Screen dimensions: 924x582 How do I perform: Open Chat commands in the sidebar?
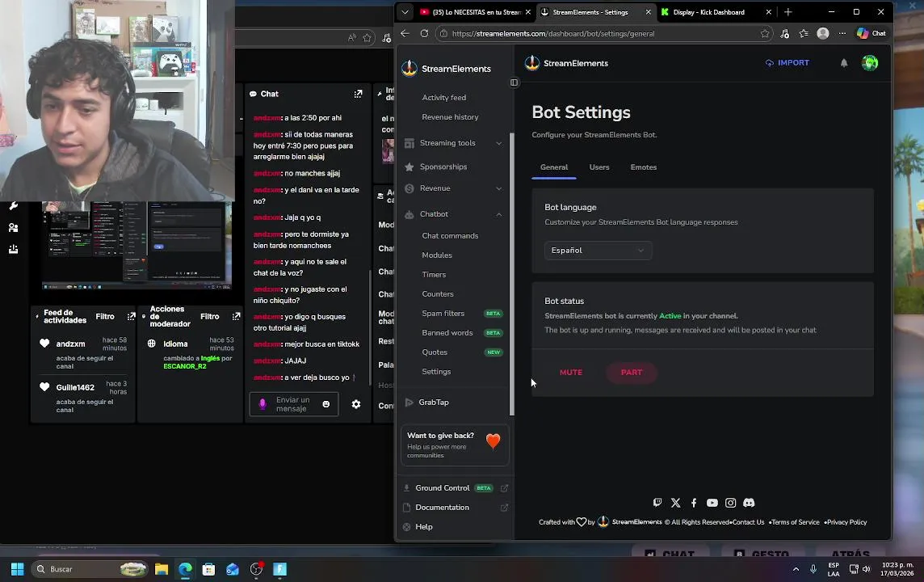pyautogui.click(x=450, y=236)
